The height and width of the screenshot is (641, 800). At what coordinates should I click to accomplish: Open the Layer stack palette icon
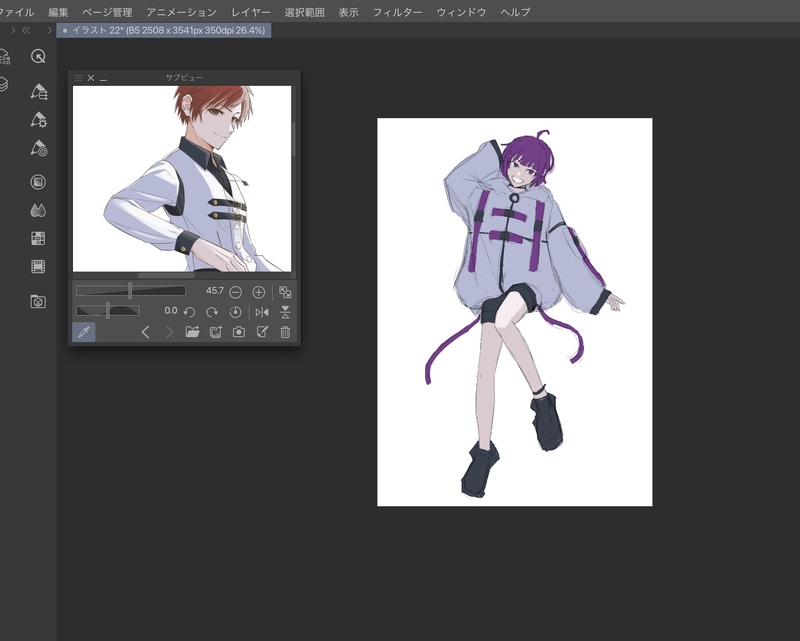pyautogui.click(x=3, y=84)
